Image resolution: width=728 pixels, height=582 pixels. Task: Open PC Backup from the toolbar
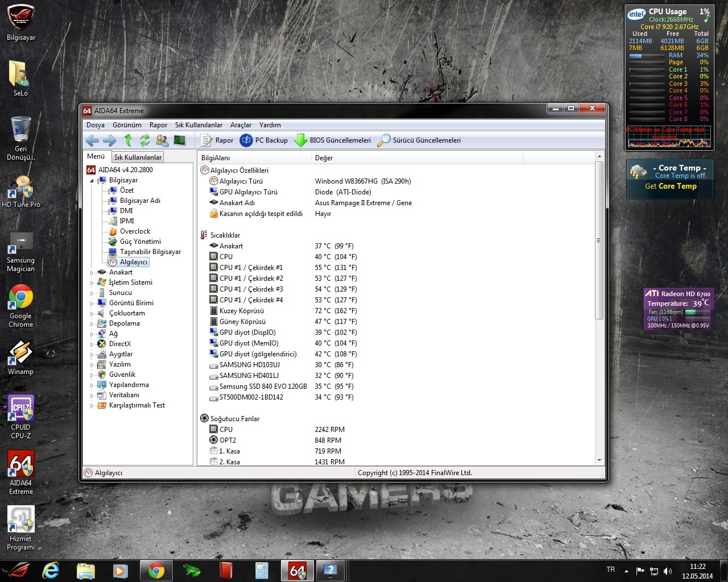pos(264,140)
